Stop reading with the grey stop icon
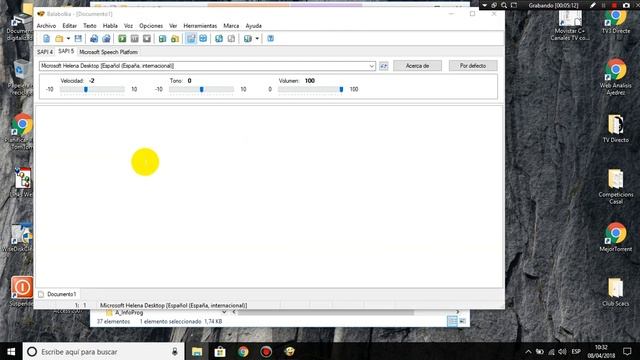 [x=147, y=39]
